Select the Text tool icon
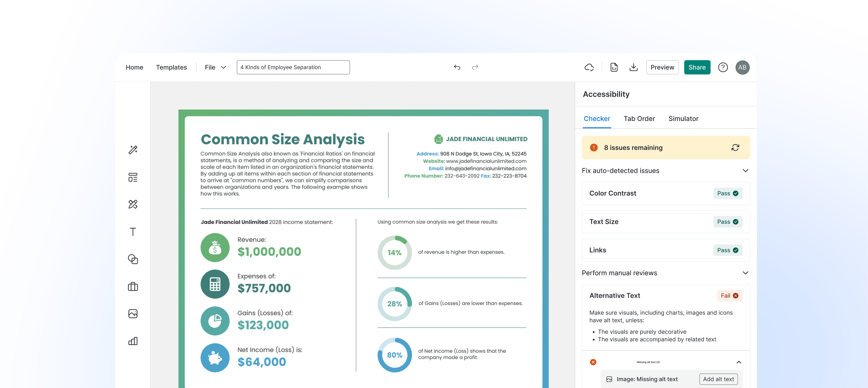 pos(133,232)
